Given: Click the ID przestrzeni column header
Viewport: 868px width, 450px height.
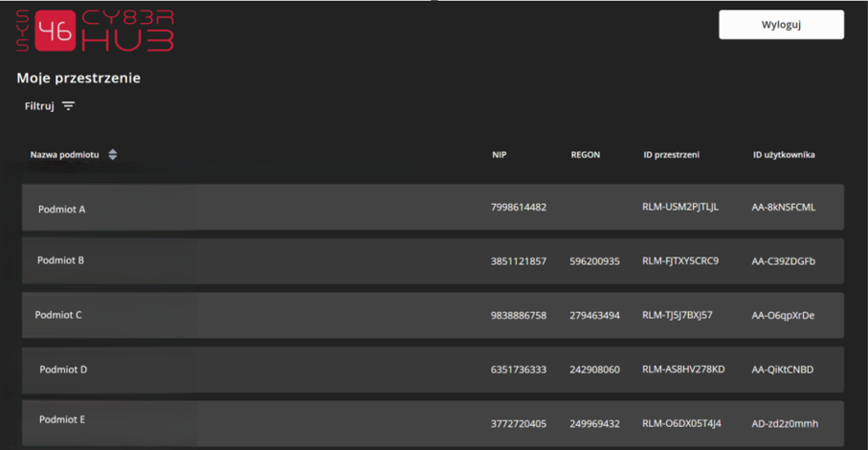Looking at the screenshot, I should click(672, 154).
